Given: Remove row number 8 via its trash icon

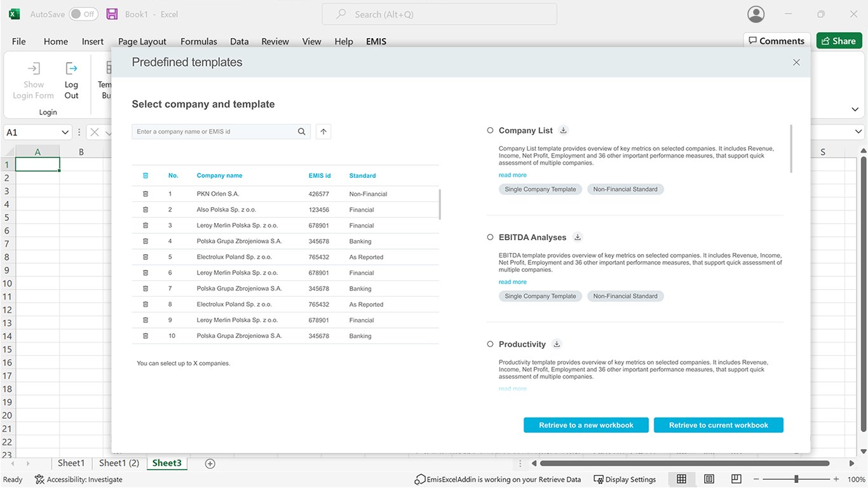Looking at the screenshot, I should coord(146,304).
